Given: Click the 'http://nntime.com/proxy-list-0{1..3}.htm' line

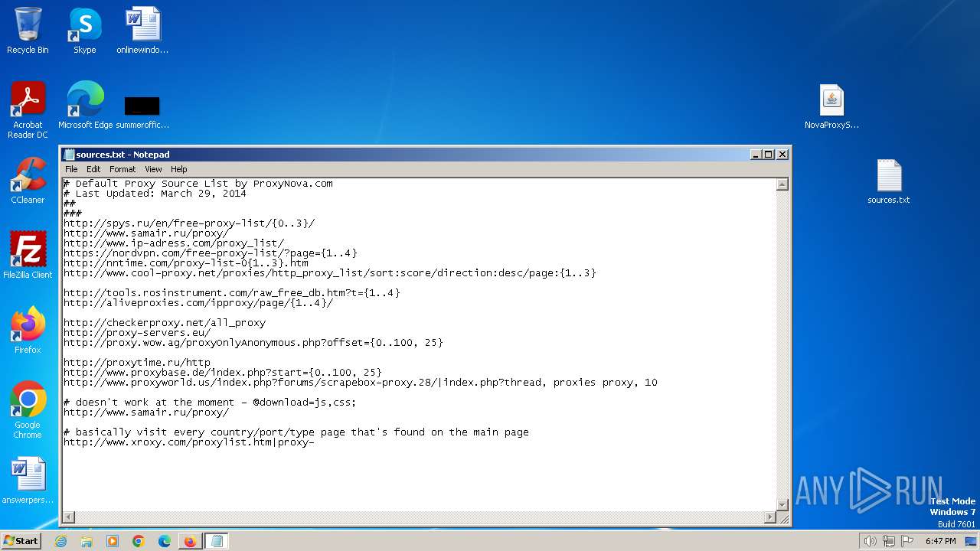Looking at the screenshot, I should [186, 263].
